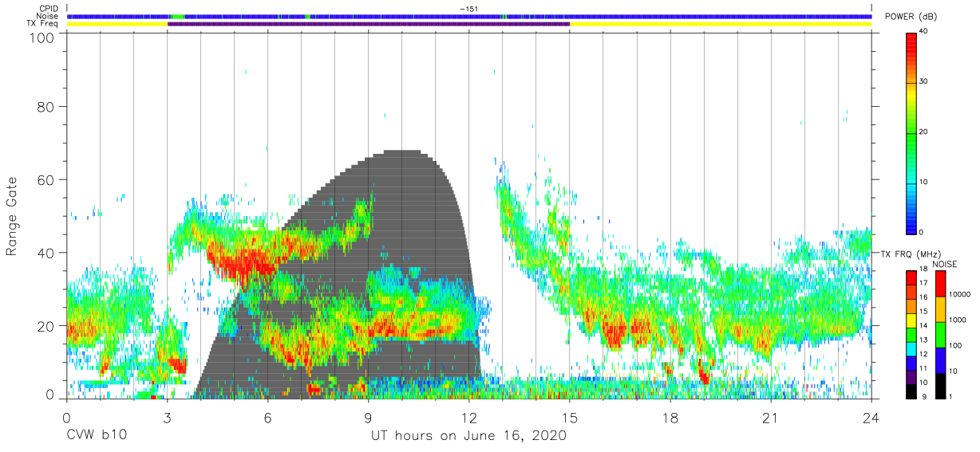Click the POWER (dB) color scale bar
Screen dimensions: 980x452
911,132
